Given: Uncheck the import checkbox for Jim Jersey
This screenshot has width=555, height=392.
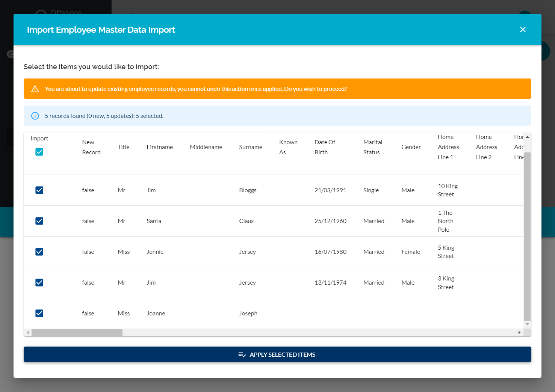Looking at the screenshot, I should coord(39,283).
